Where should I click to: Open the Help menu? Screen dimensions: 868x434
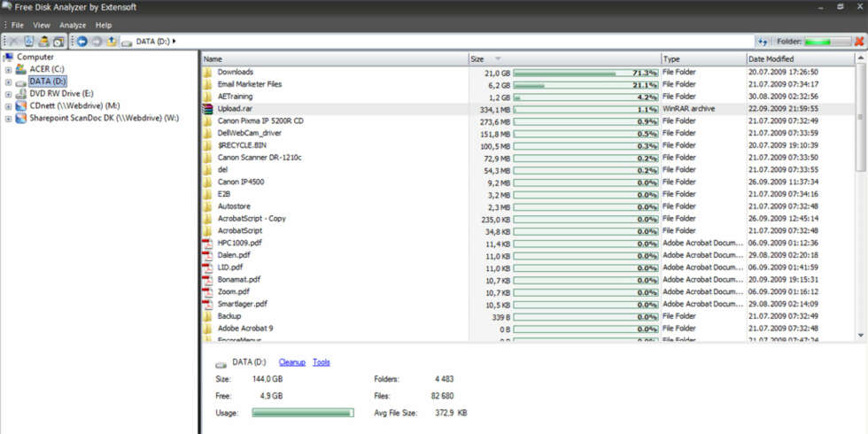pyautogui.click(x=104, y=25)
